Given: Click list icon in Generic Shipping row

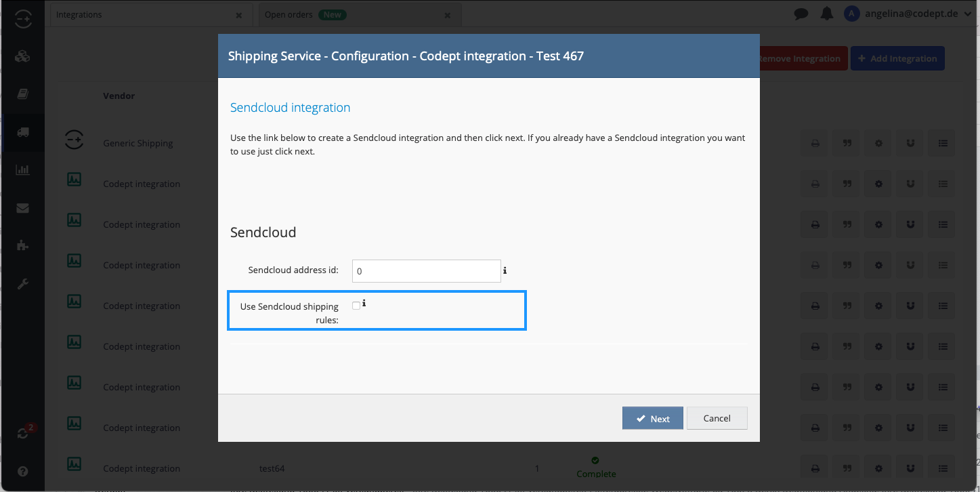Looking at the screenshot, I should (942, 144).
